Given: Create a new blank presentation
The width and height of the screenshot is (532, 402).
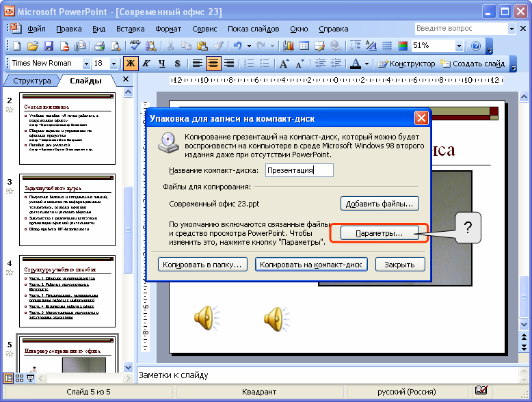Looking at the screenshot, I should 16,46.
